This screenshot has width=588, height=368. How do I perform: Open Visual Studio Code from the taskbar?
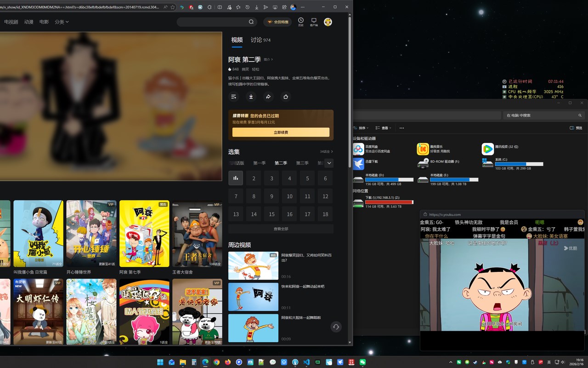(306, 362)
